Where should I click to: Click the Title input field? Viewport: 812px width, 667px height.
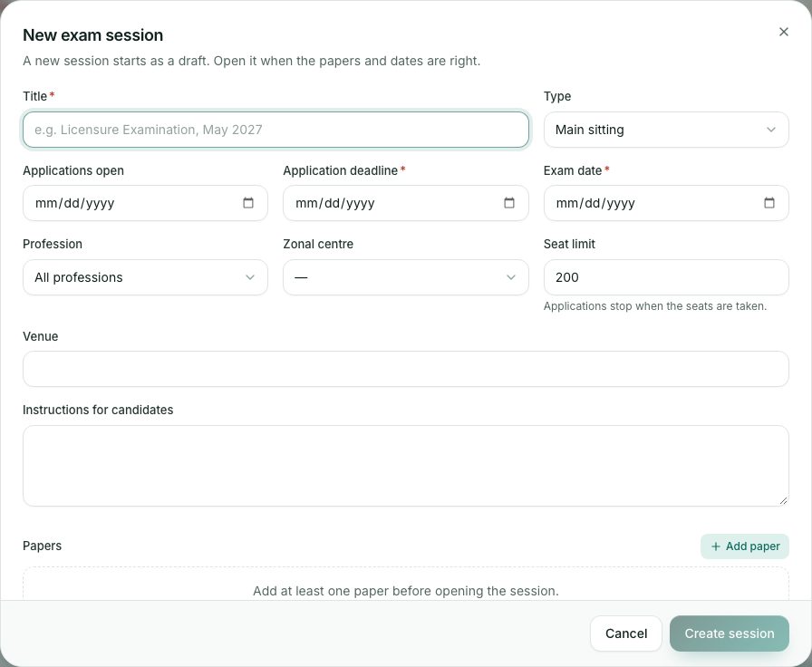276,130
